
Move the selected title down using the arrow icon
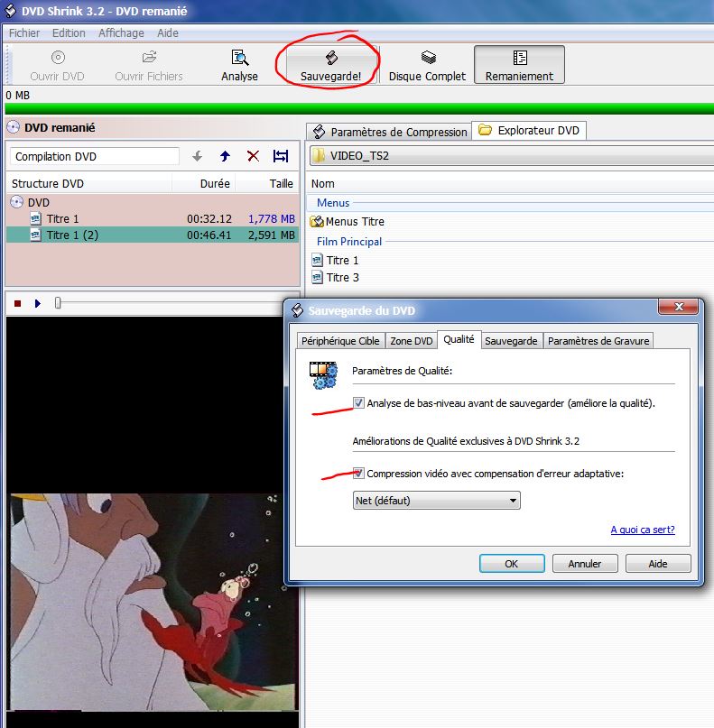click(198, 156)
